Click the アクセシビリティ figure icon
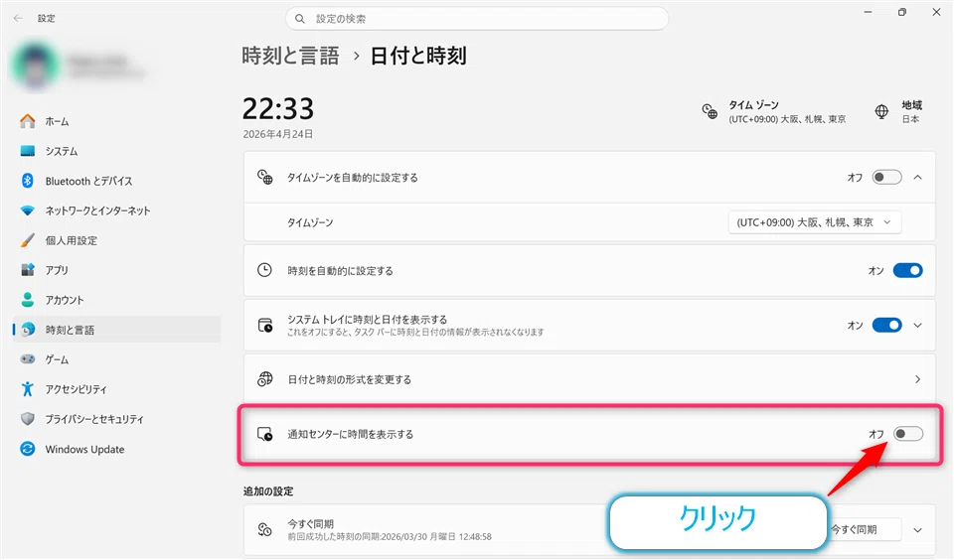954x560 pixels. 28,389
